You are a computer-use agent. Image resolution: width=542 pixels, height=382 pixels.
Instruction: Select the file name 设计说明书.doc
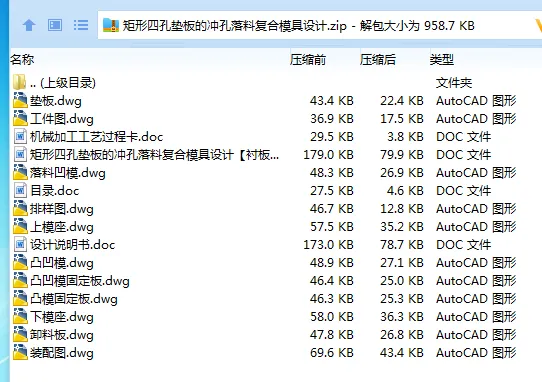(x=73, y=245)
